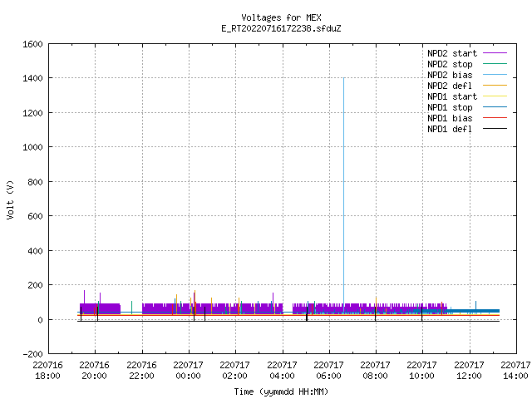Click the -200 y-axis tick label
Screen dimensions: 532x399
coord(33,354)
